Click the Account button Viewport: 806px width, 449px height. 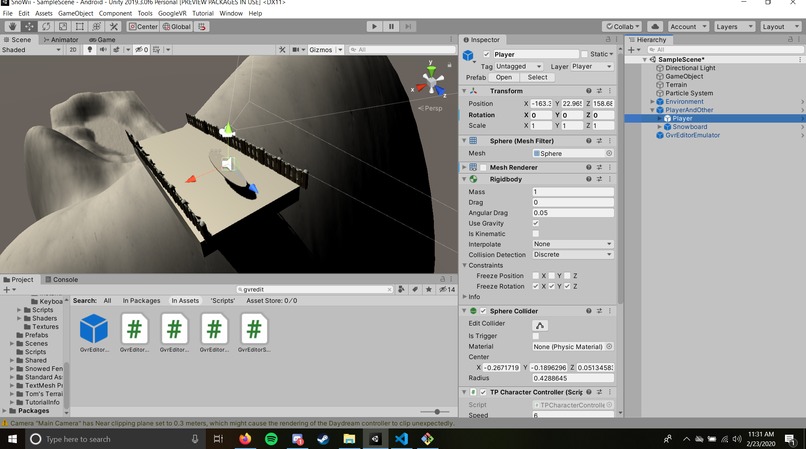pos(688,27)
